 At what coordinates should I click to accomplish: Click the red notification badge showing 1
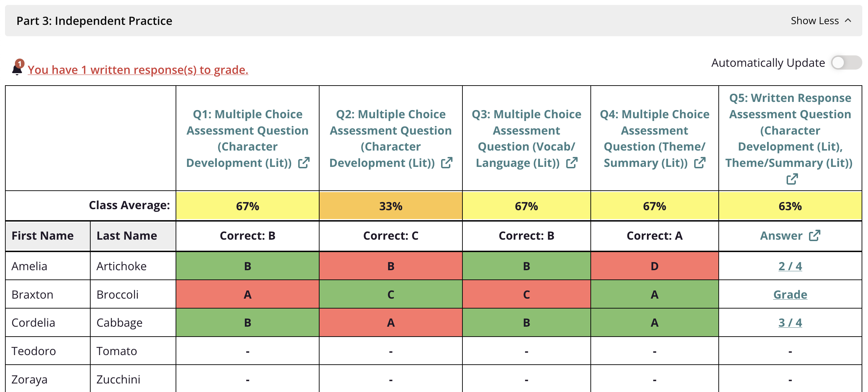coord(20,64)
